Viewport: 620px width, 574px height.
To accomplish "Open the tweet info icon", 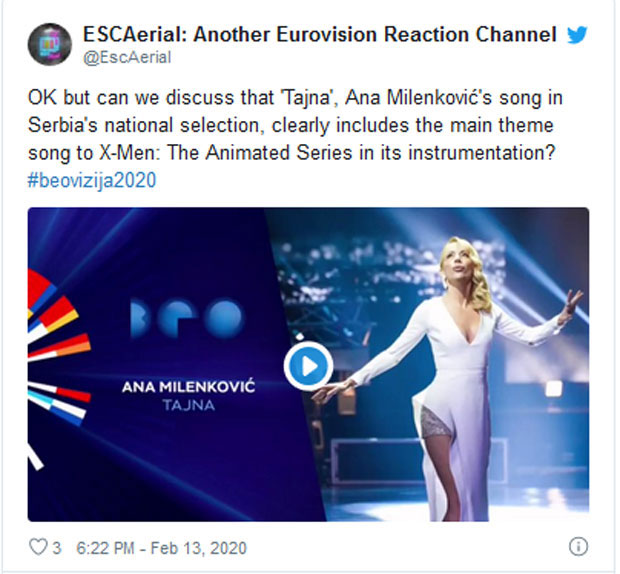I will point(578,547).
